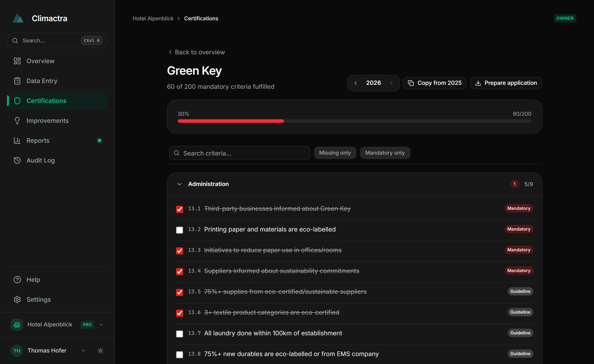Click the Hotel Alpenblick building icon
The height and width of the screenshot is (364, 594).
[x=17, y=324]
